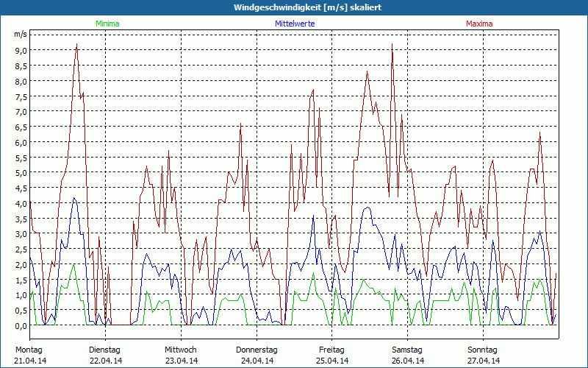
Task: Click the date 22.04.14
Action: (106, 361)
